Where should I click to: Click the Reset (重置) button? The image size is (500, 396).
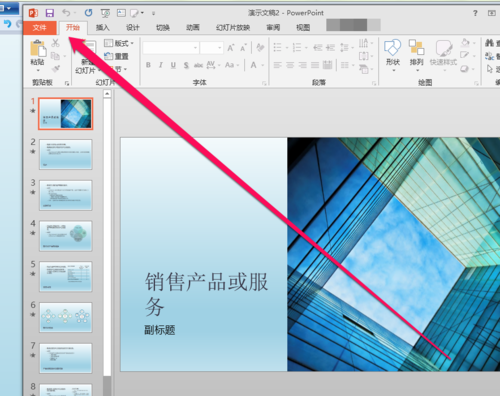coord(116,56)
